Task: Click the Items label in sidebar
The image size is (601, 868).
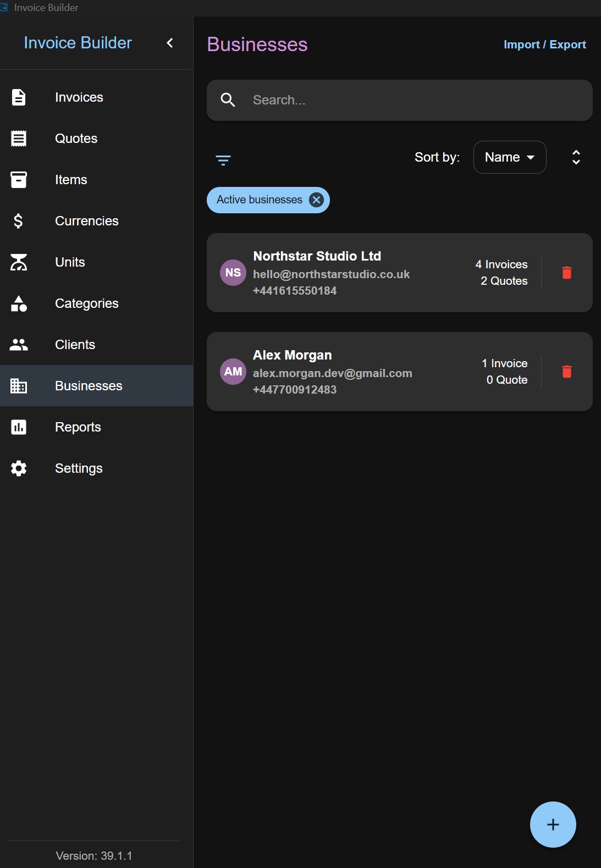Action: pyautogui.click(x=71, y=180)
